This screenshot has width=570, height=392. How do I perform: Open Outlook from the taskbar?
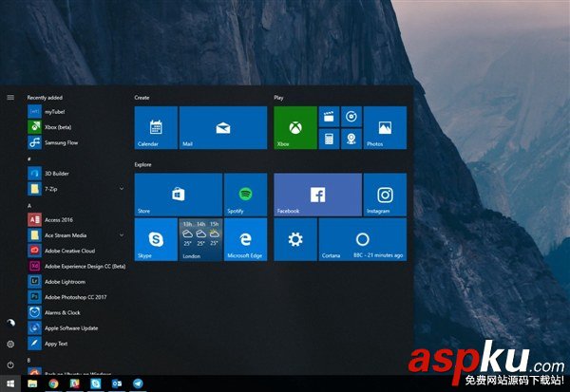[x=117, y=383]
